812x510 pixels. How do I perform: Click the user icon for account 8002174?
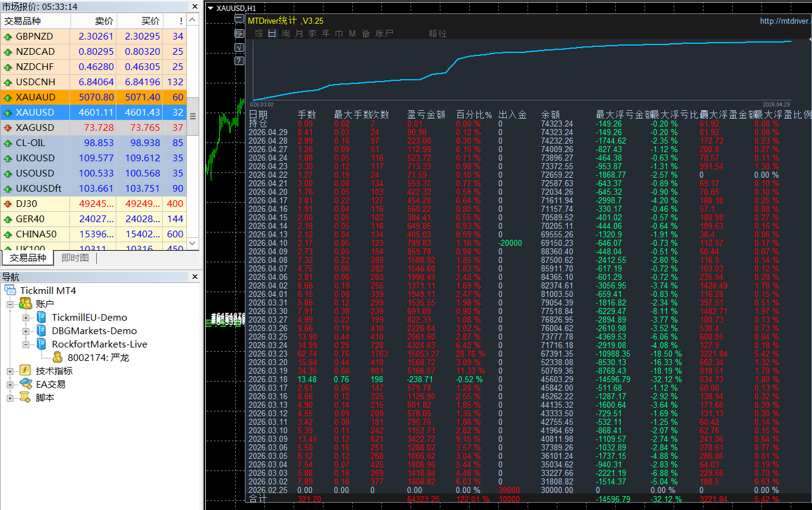57,357
